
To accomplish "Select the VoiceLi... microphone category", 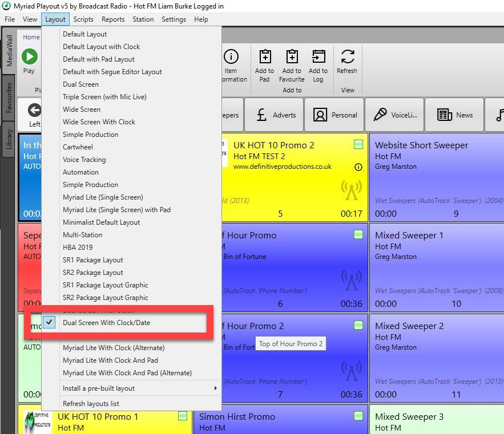I will coord(394,115).
